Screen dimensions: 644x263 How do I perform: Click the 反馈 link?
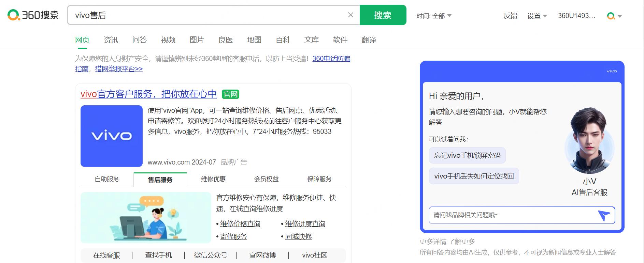coord(510,16)
